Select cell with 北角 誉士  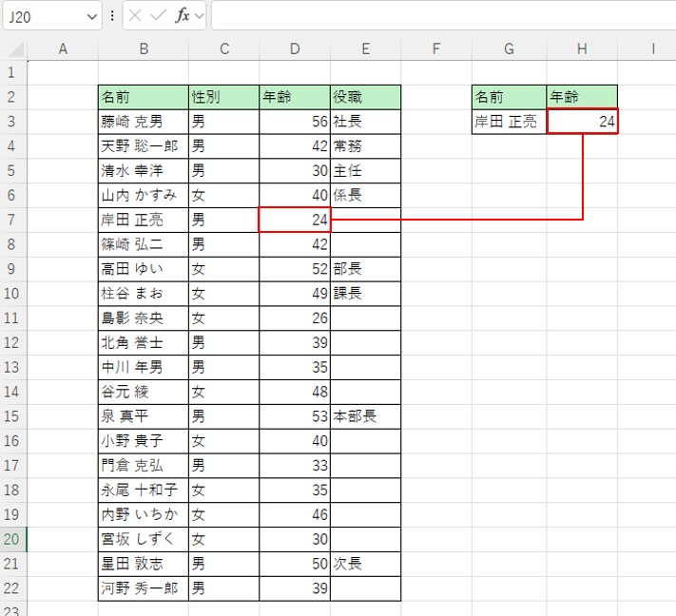[x=144, y=343]
